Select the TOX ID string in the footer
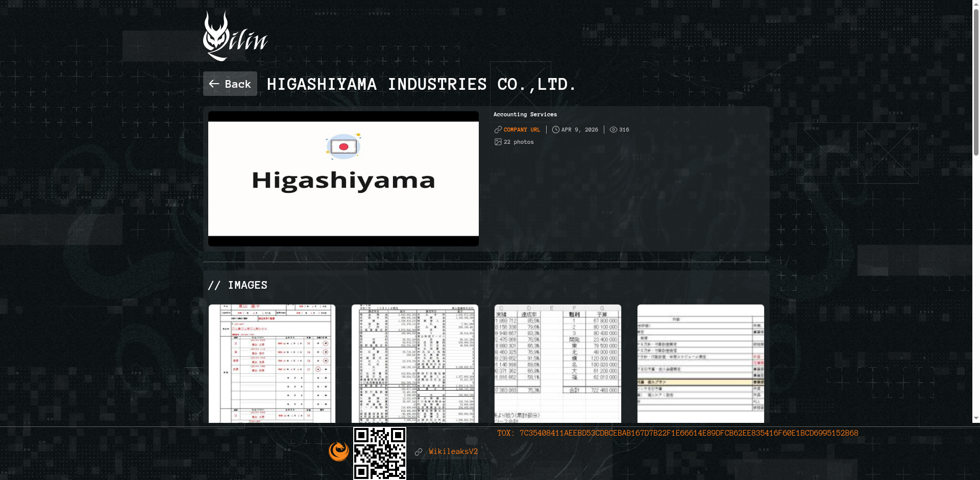The width and height of the screenshot is (980, 480). (689, 433)
